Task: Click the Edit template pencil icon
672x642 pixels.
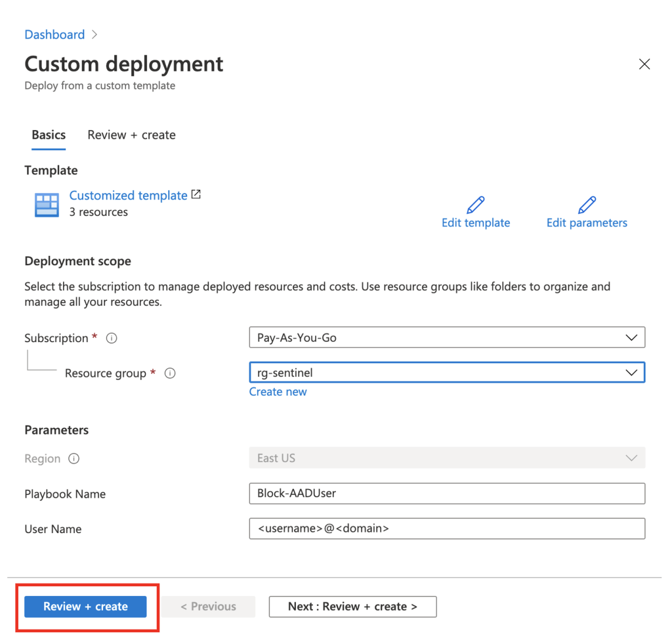Action: pyautogui.click(x=476, y=205)
